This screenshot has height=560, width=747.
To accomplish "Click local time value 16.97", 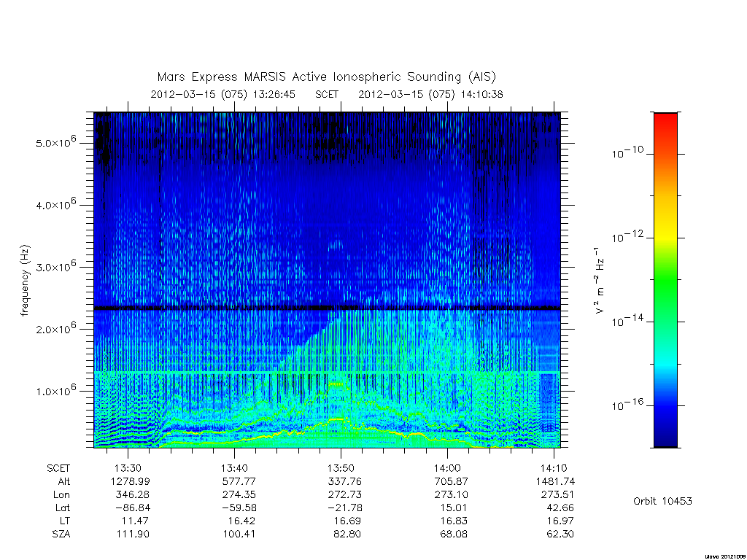I will tap(560, 521).
